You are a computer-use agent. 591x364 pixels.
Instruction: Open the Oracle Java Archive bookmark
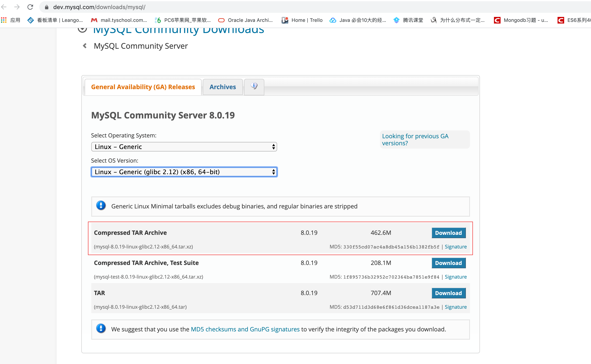(x=246, y=20)
